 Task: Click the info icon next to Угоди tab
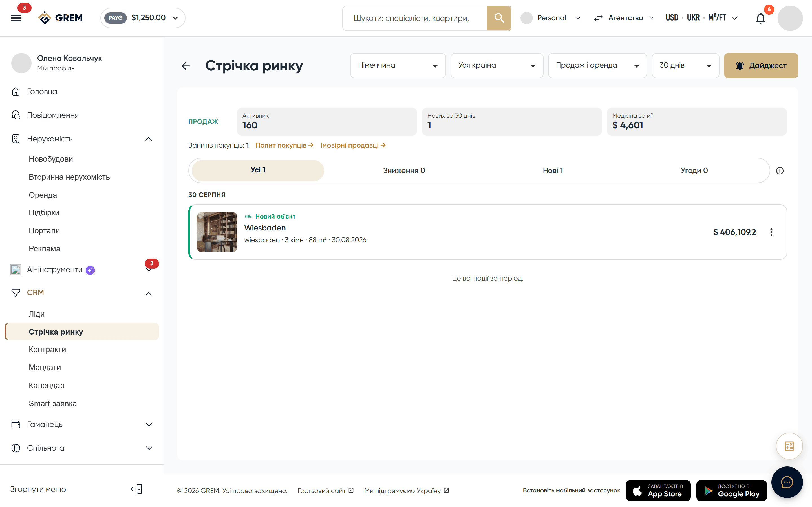(780, 171)
